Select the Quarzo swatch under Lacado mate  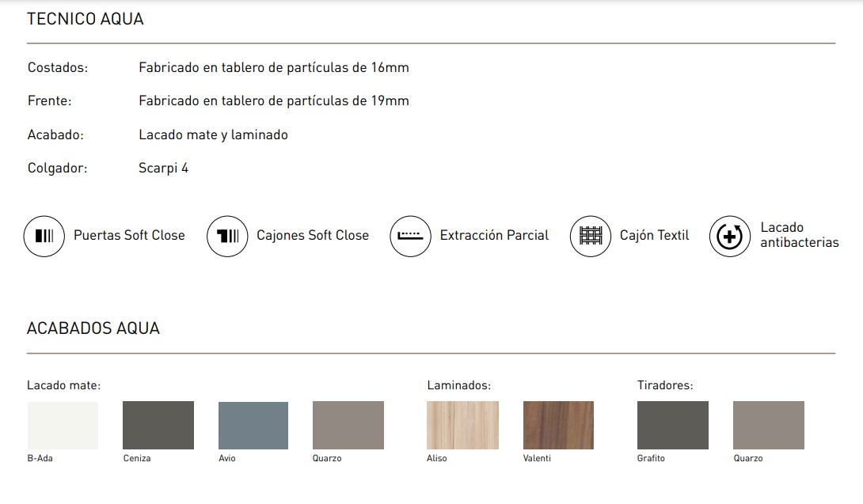tap(348, 426)
